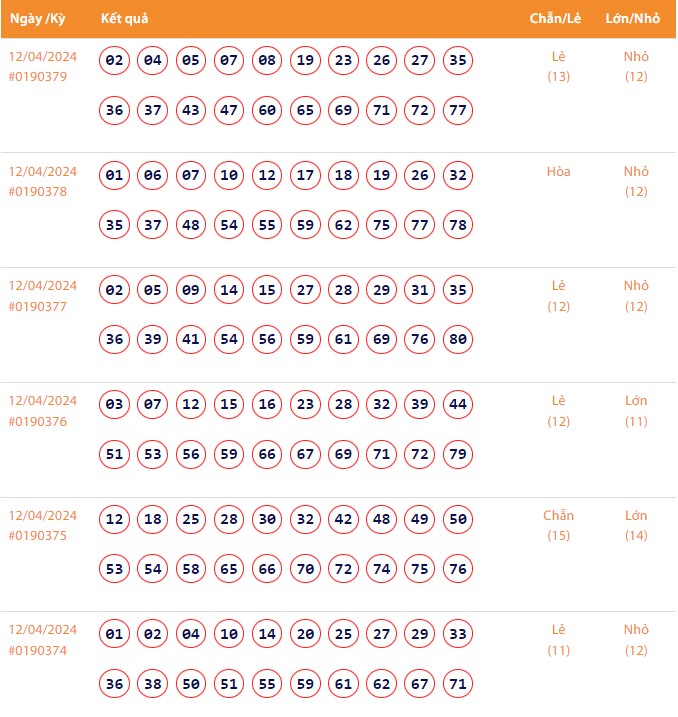Click the Chẵn/Lẻ column header

pyautogui.click(x=558, y=19)
